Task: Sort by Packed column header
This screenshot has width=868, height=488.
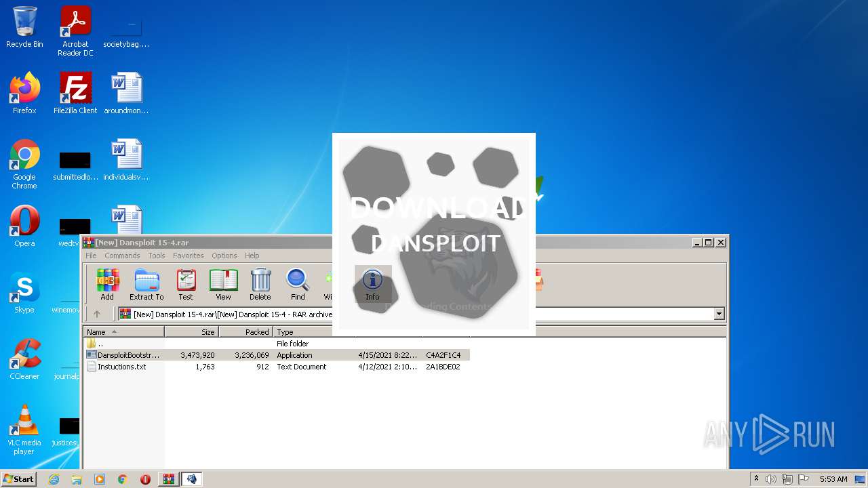Action: point(245,332)
